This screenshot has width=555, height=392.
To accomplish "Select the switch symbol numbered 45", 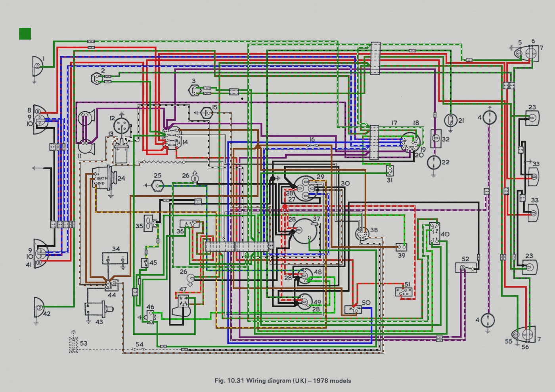I will (x=145, y=263).
